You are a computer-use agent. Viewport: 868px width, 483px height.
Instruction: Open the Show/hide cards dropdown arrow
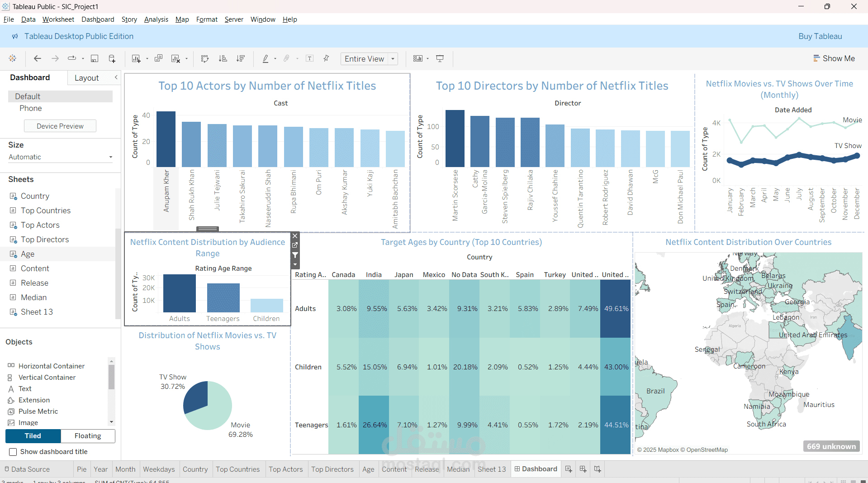(x=427, y=59)
